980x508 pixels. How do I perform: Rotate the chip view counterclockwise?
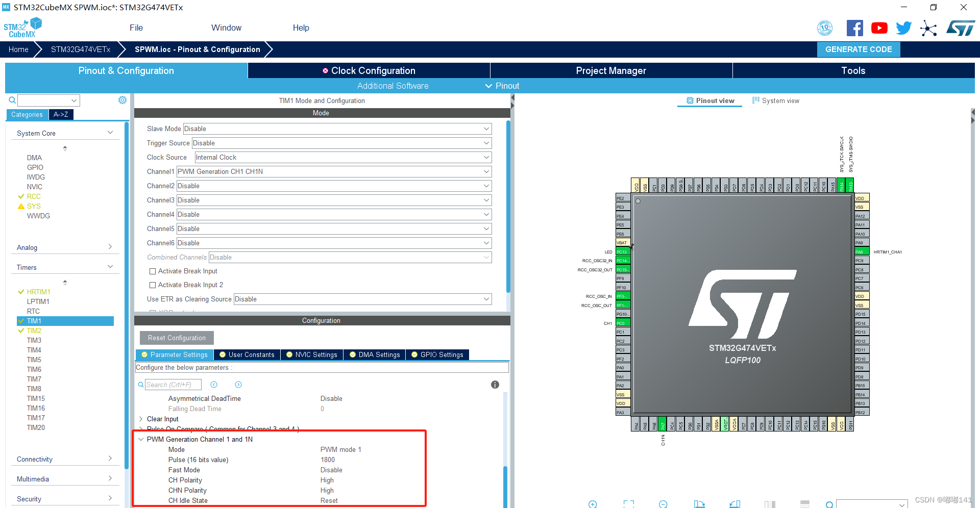[x=734, y=504]
